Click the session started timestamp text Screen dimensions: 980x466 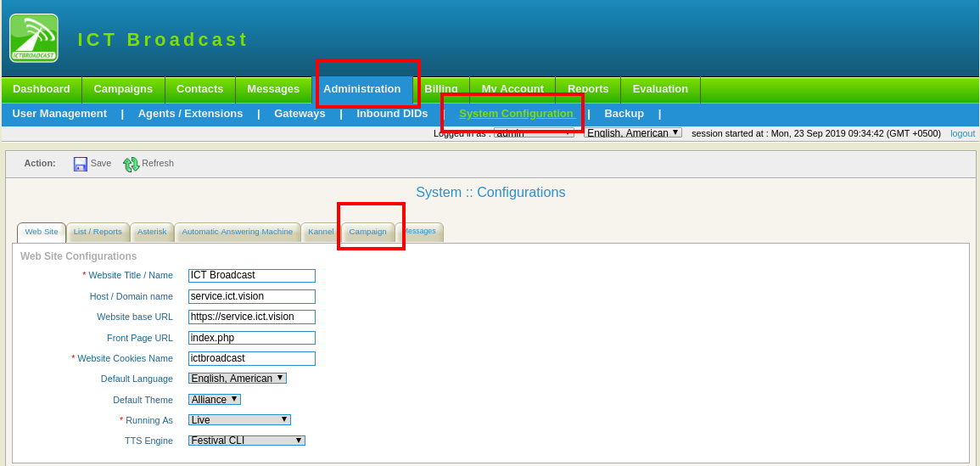pos(816,133)
